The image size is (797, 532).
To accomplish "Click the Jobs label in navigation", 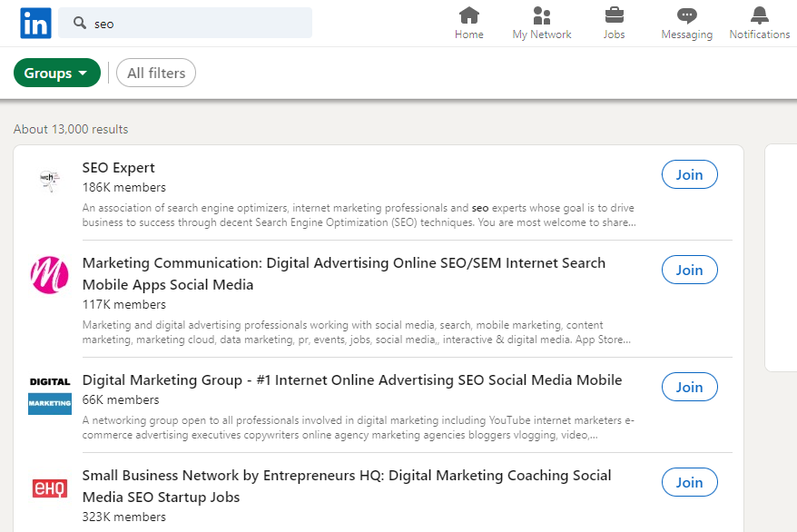I will [x=614, y=34].
